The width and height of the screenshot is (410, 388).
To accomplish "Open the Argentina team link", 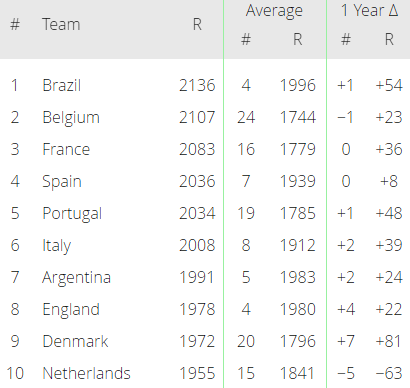I will (76, 278).
